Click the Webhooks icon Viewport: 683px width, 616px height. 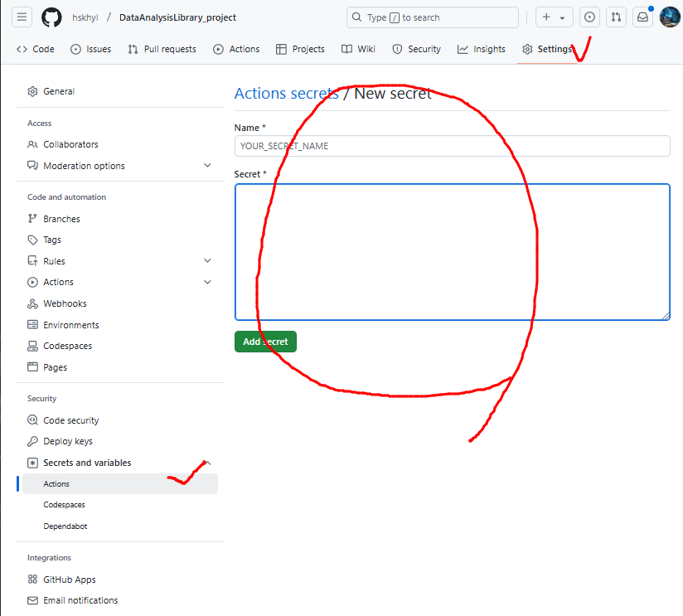[32, 303]
